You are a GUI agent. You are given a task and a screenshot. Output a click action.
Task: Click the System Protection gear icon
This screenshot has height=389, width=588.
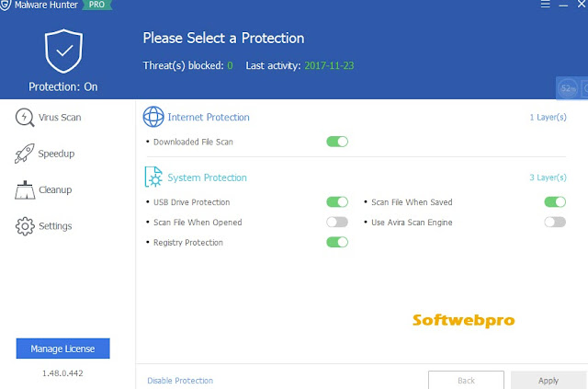click(x=153, y=177)
